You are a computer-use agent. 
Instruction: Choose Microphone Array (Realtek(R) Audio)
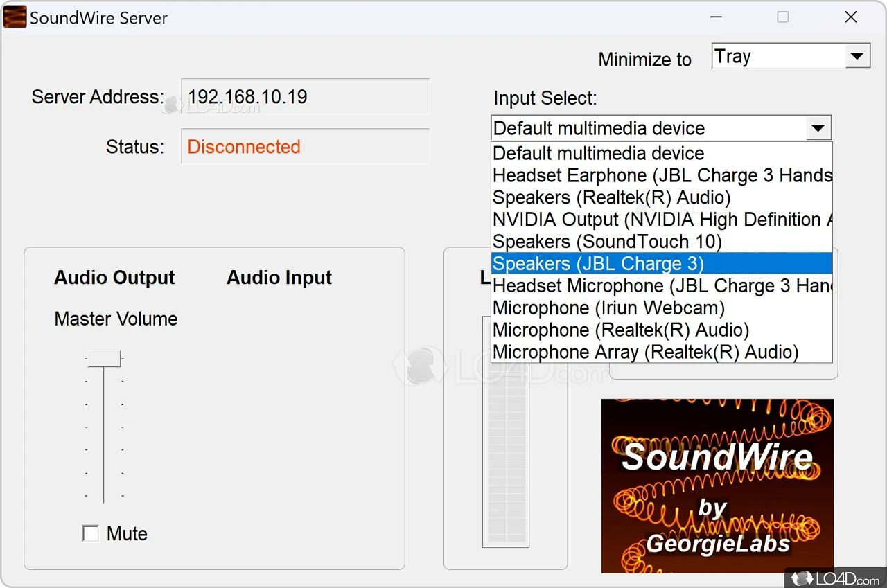pyautogui.click(x=661, y=353)
